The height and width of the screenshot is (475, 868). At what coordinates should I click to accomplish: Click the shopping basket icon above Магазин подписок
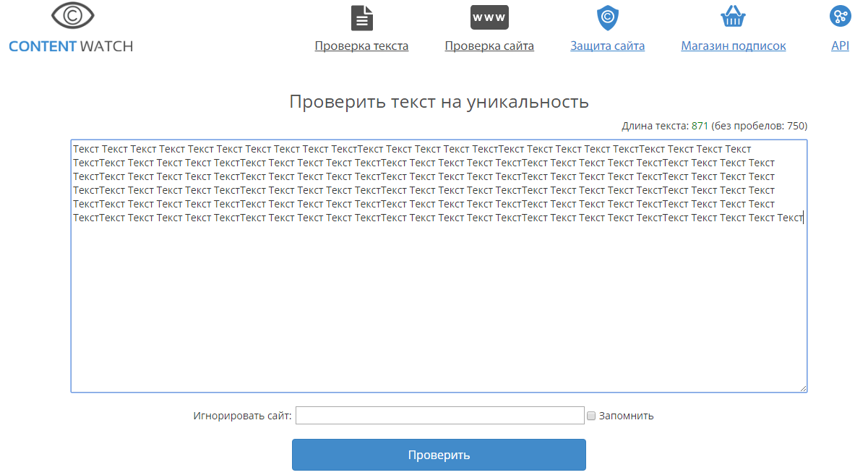point(733,16)
